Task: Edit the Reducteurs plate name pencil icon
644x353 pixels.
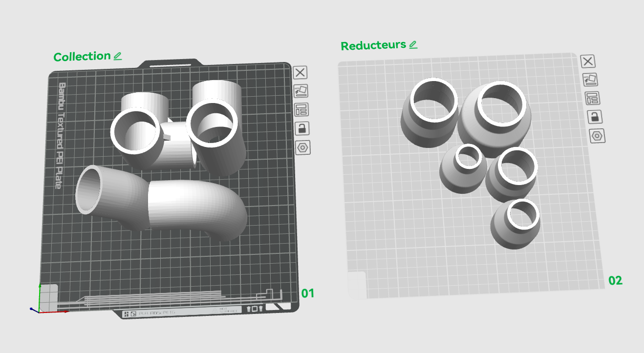Action: 413,44
